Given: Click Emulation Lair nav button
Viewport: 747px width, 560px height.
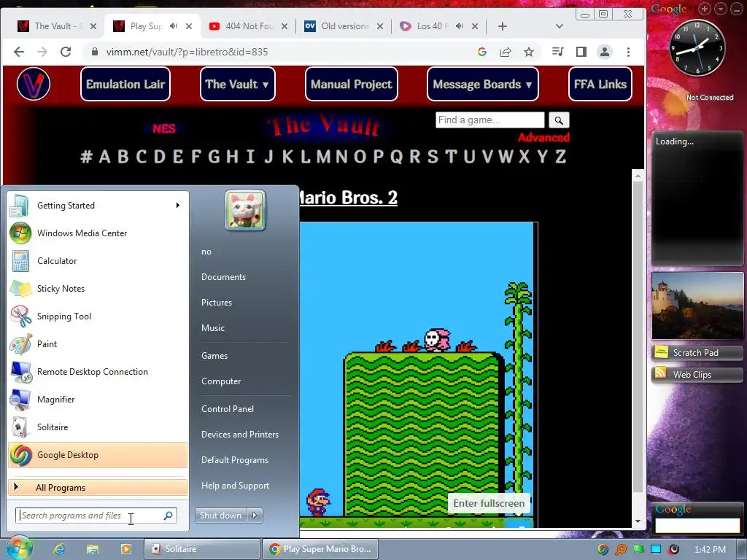Looking at the screenshot, I should tap(125, 85).
